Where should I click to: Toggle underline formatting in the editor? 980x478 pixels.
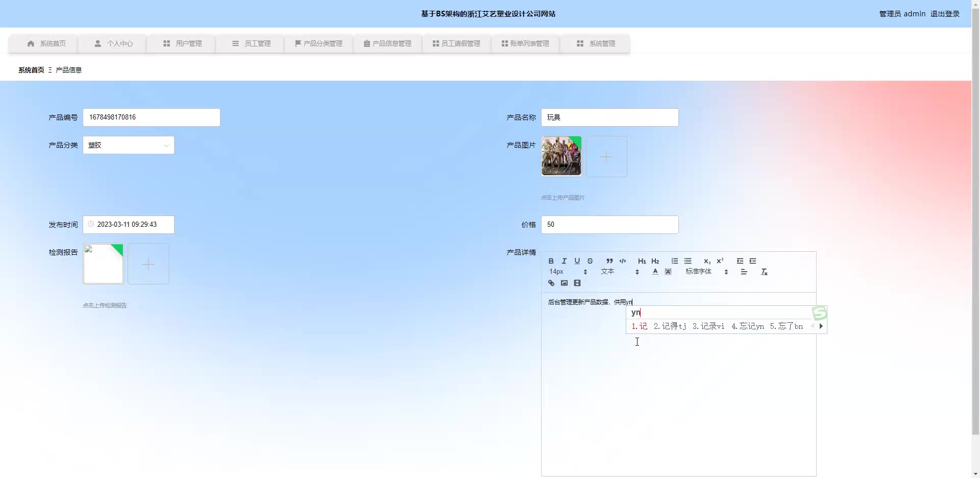[x=577, y=261]
